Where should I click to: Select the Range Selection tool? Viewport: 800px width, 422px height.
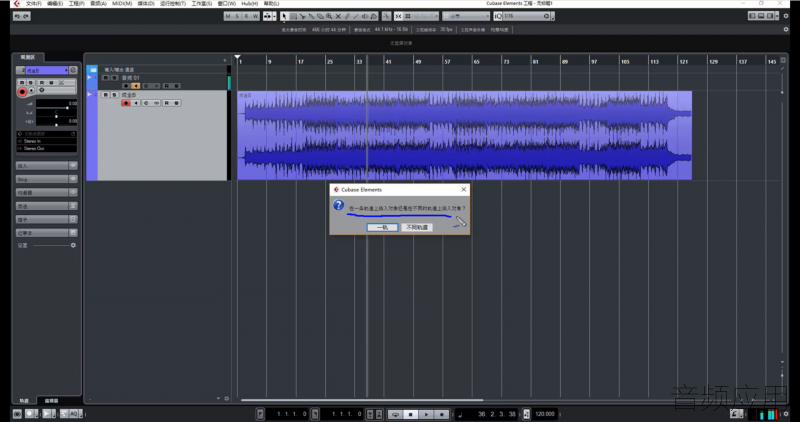(x=293, y=16)
